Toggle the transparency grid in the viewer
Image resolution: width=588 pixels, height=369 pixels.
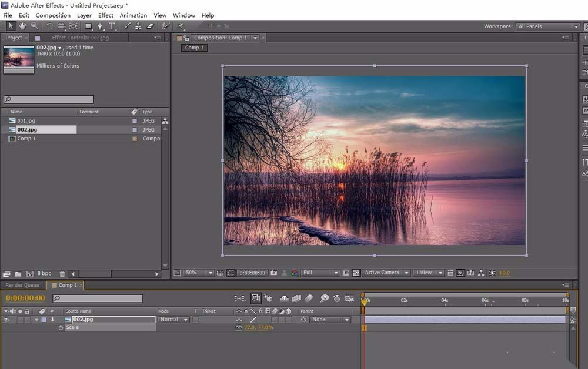(356, 273)
